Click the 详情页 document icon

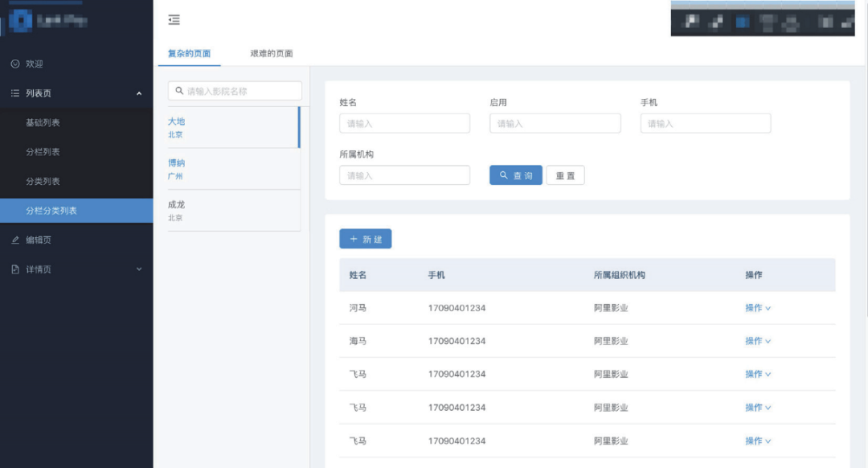pyautogui.click(x=15, y=269)
